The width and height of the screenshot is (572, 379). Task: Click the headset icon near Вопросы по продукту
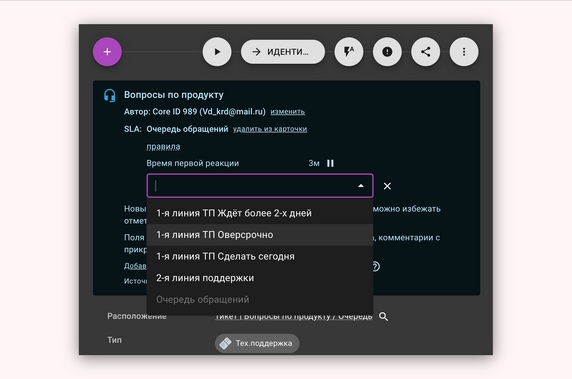coord(109,96)
